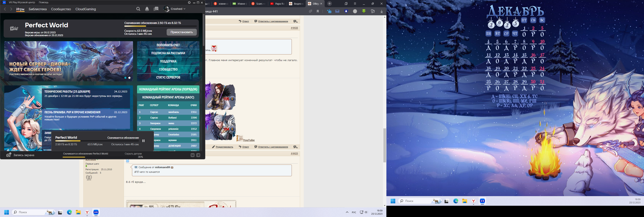Open the VK Play search icon

tap(138, 9)
